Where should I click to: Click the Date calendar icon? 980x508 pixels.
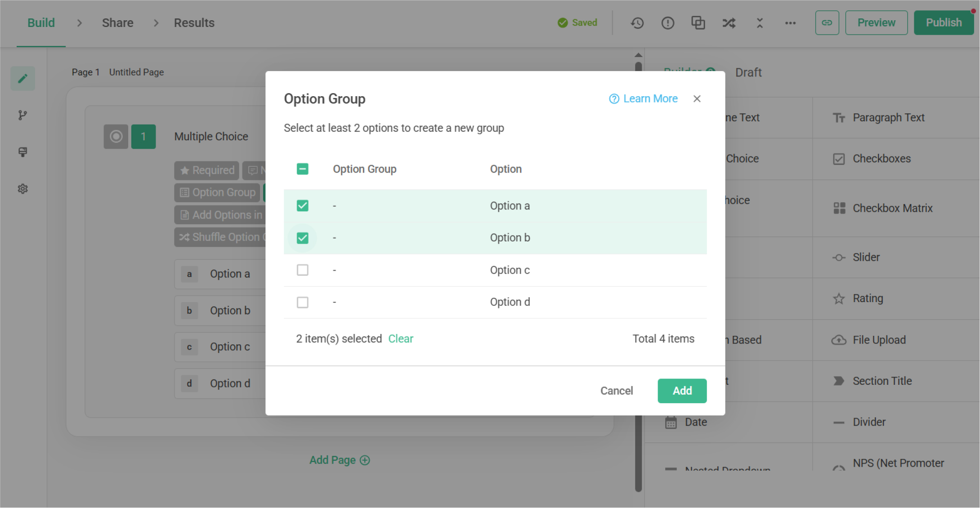(671, 423)
